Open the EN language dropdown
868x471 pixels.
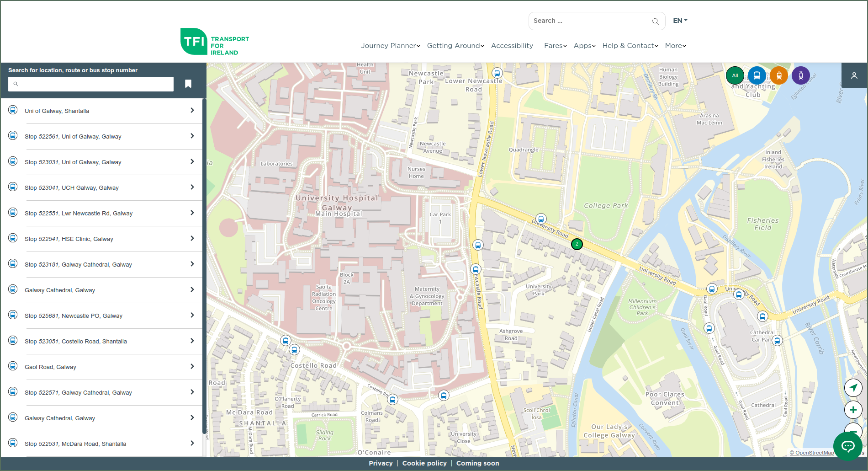click(680, 21)
